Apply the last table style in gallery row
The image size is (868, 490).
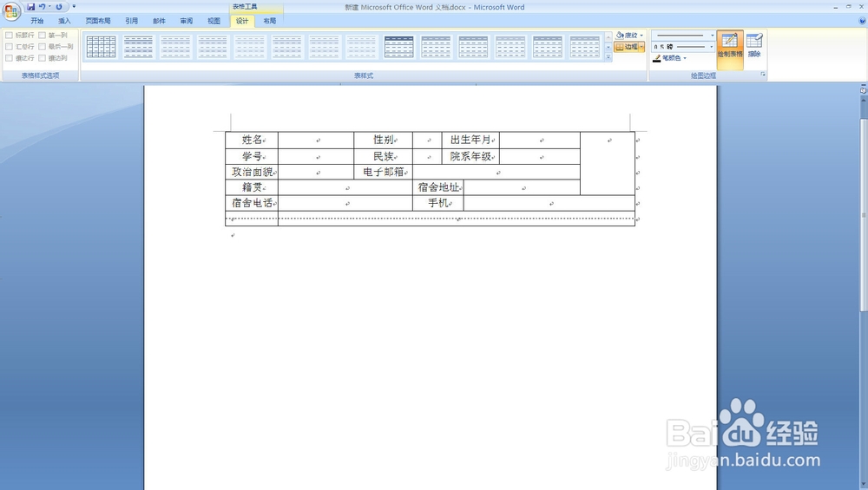coord(584,47)
